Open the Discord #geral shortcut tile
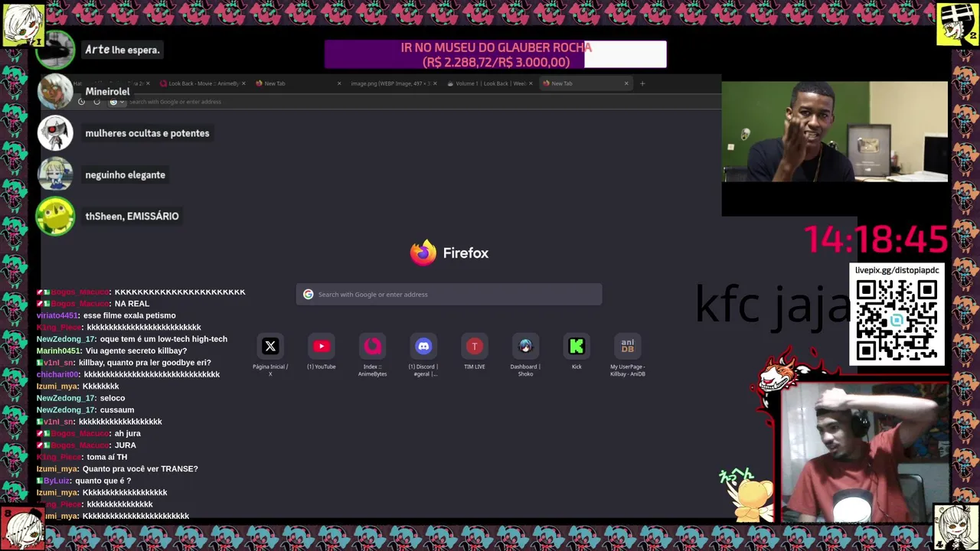Screen dimensions: 980x551 (423, 347)
